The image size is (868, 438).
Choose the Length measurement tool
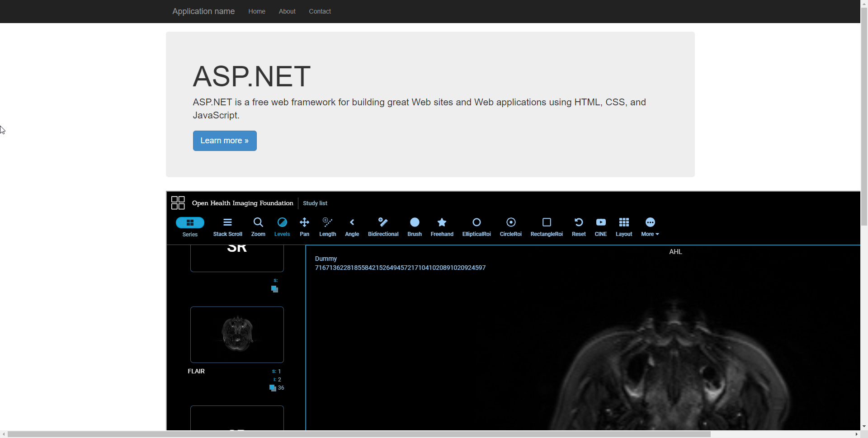tap(327, 226)
